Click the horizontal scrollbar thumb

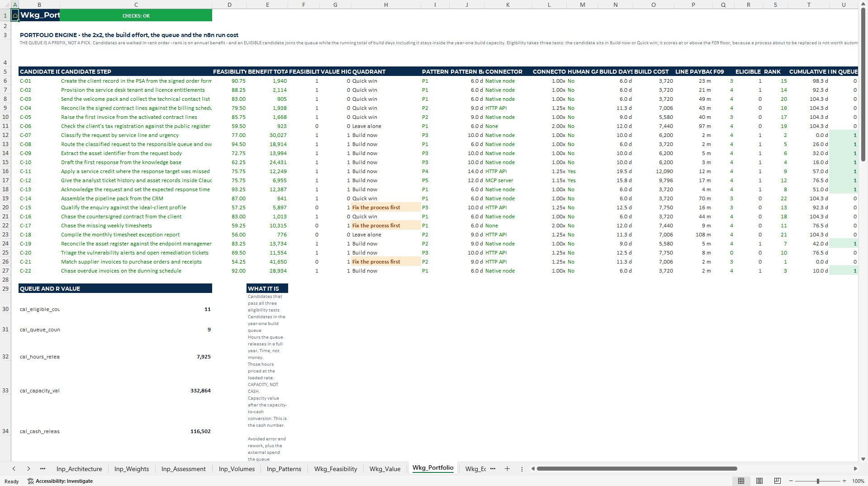[x=637, y=469]
